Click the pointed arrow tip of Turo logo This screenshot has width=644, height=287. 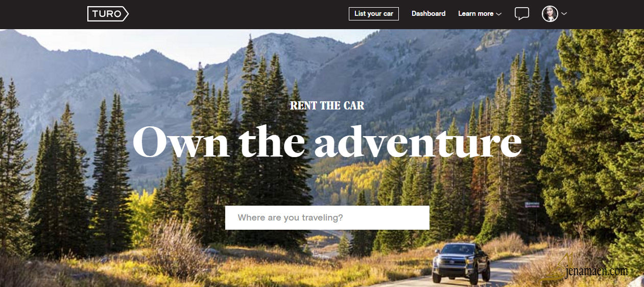pos(126,14)
